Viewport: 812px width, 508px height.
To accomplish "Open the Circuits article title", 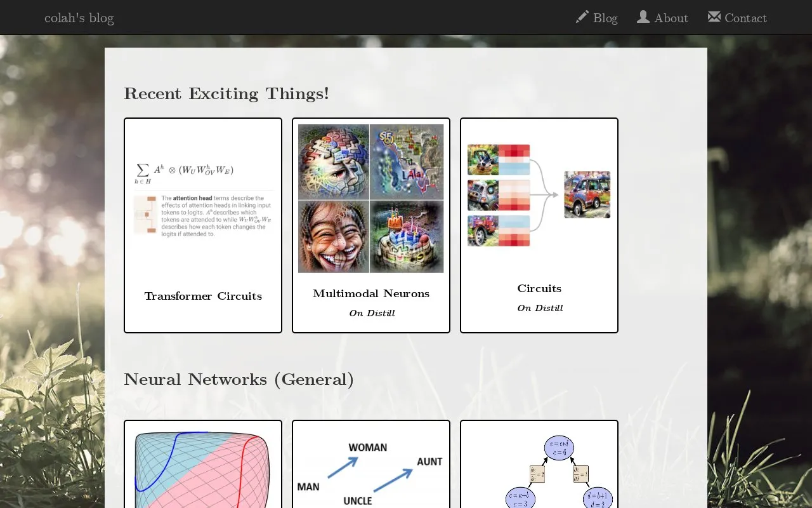I will pyautogui.click(x=539, y=288).
